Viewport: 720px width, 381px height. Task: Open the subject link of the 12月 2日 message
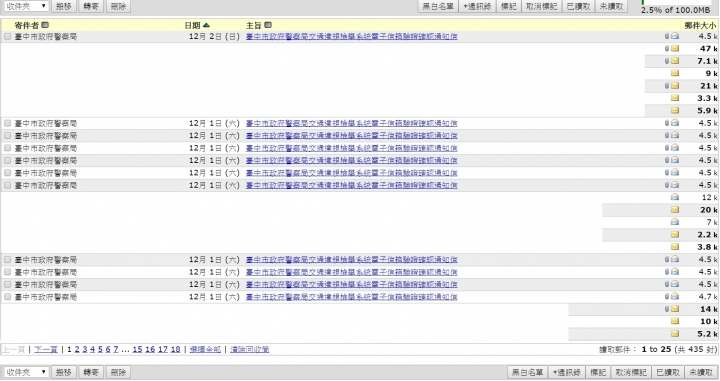(x=351, y=36)
